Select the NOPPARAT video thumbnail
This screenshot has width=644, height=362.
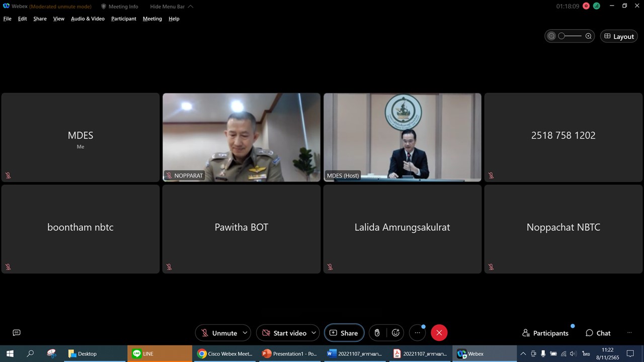click(x=242, y=137)
